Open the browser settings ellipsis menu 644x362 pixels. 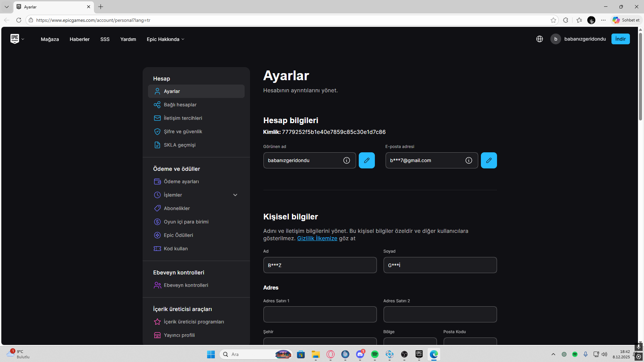point(603,20)
